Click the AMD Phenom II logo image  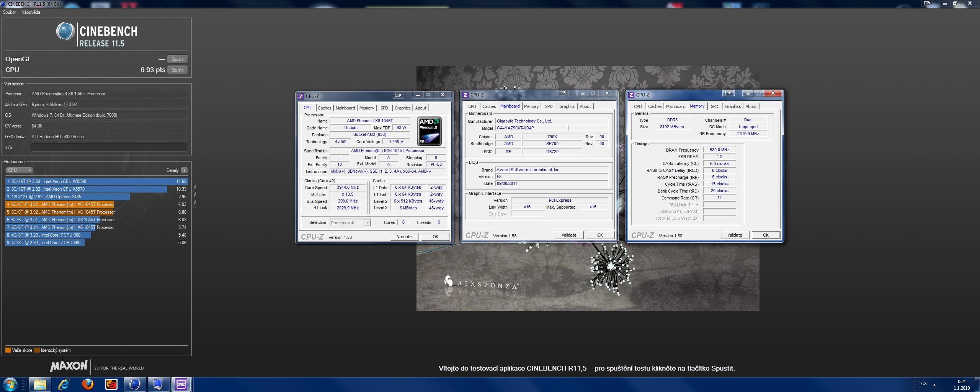[x=429, y=131]
